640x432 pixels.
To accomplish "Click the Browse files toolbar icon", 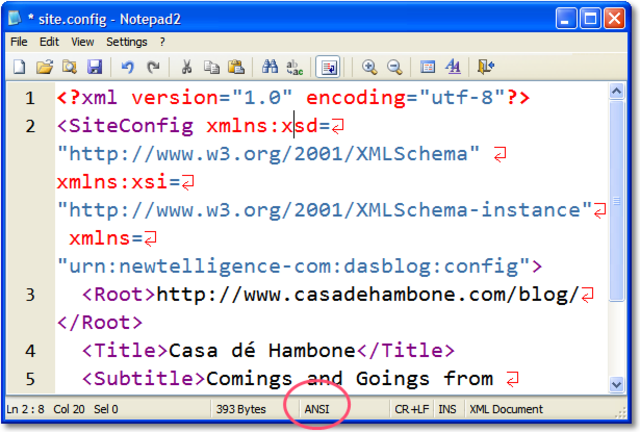I will pyautogui.click(x=69, y=66).
